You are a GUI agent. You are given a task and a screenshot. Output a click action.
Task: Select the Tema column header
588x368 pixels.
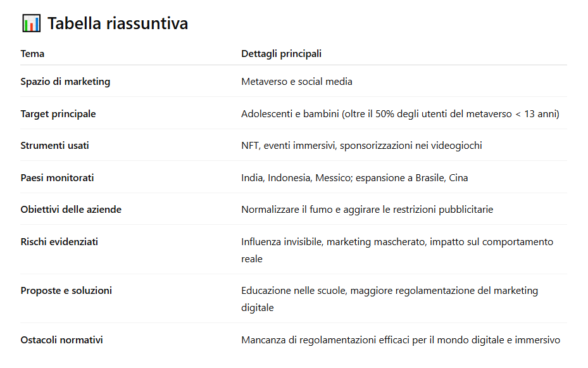[32, 54]
